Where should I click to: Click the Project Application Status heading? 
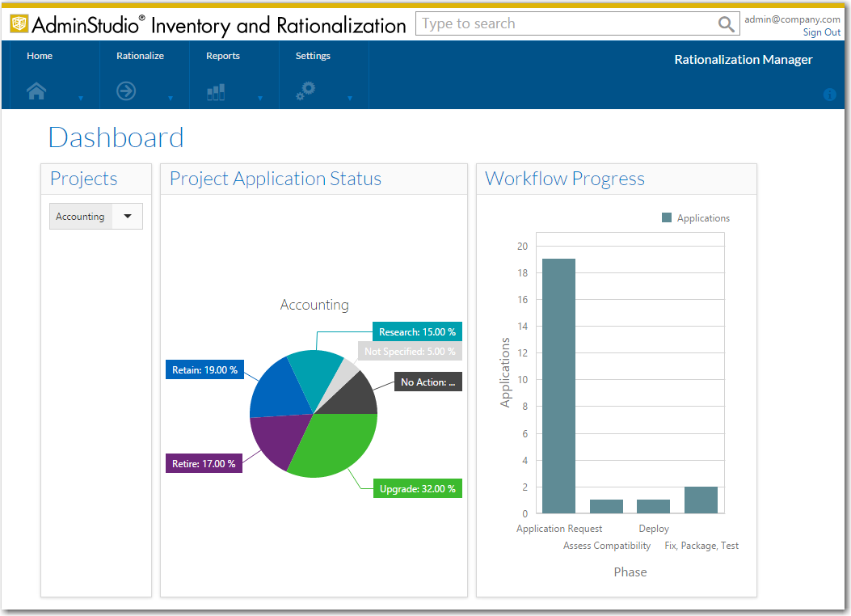(275, 179)
